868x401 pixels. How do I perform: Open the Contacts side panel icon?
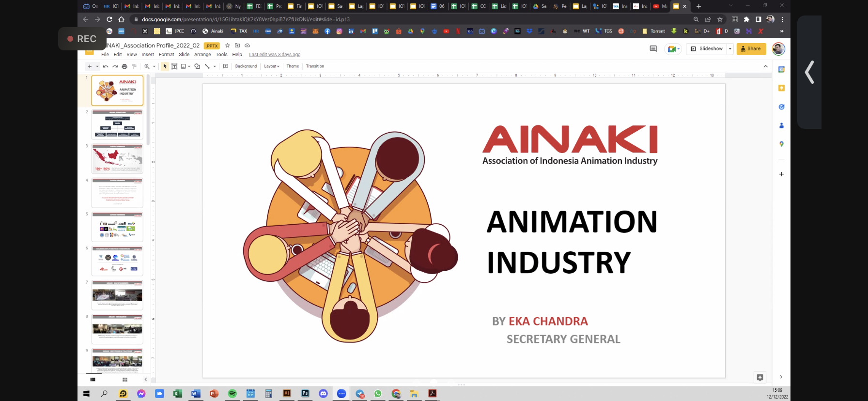coord(781,125)
